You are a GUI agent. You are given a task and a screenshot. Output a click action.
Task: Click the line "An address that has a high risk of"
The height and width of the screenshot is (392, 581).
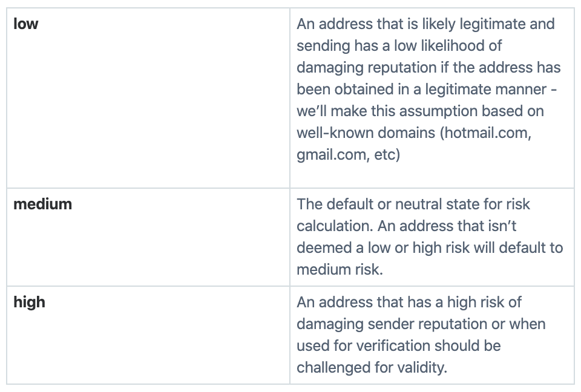[409, 302]
